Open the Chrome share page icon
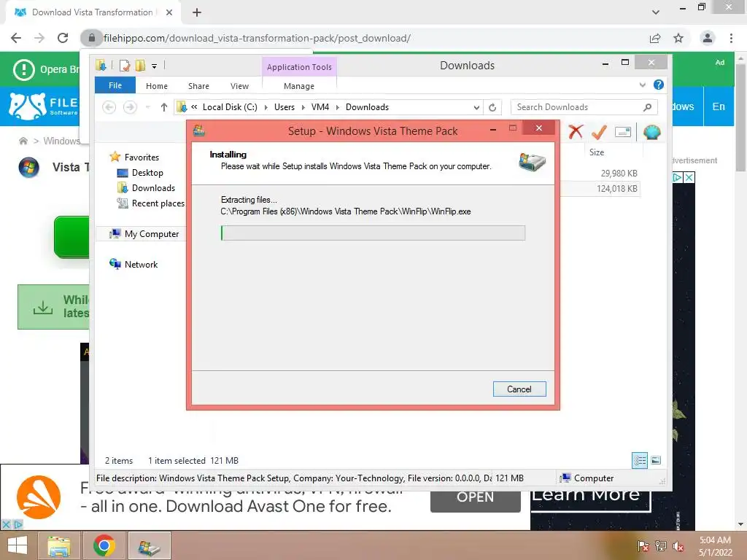The image size is (747, 560). 655,38
